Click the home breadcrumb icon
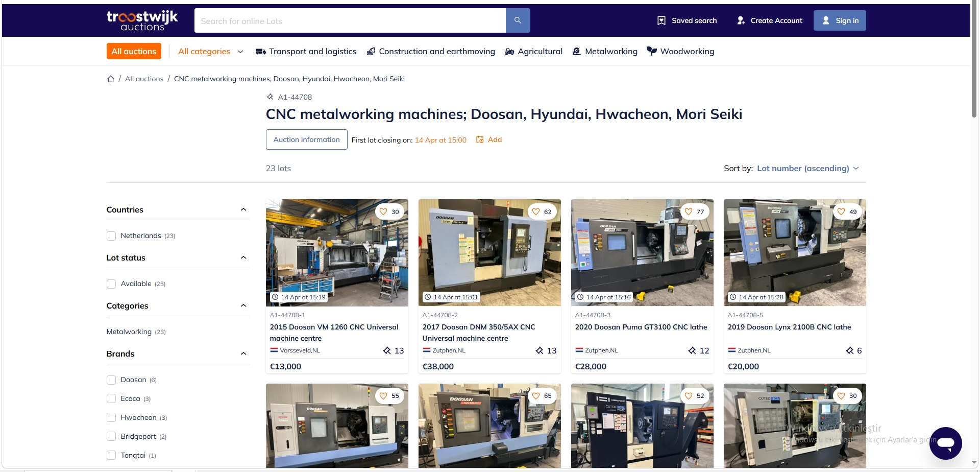The image size is (980, 472). click(111, 79)
